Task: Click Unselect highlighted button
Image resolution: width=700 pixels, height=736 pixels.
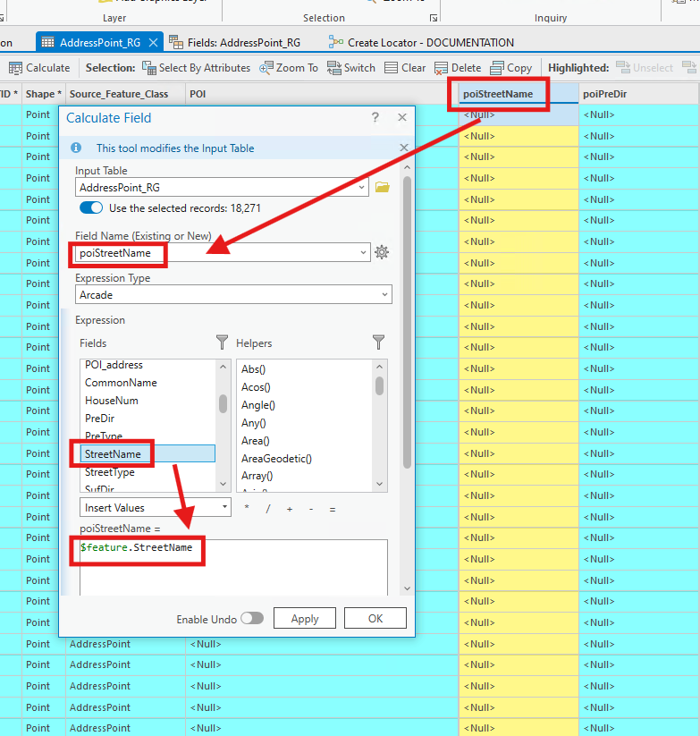Action: pos(645,68)
